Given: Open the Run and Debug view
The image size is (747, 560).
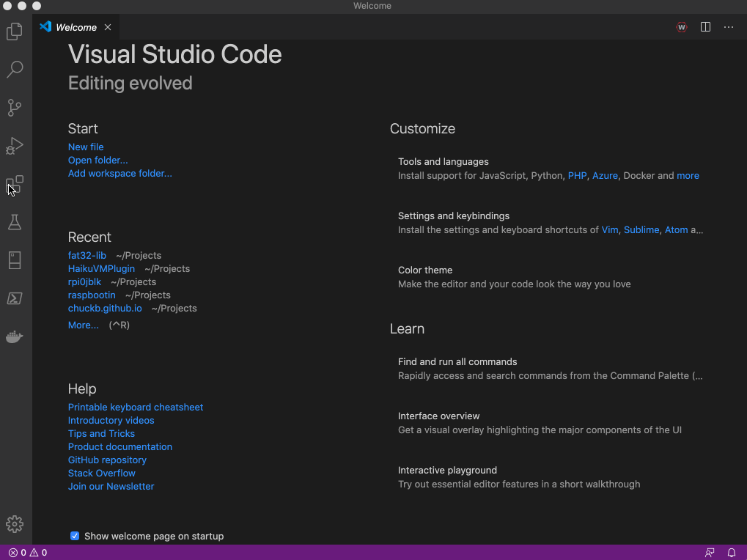Looking at the screenshot, I should [x=15, y=146].
